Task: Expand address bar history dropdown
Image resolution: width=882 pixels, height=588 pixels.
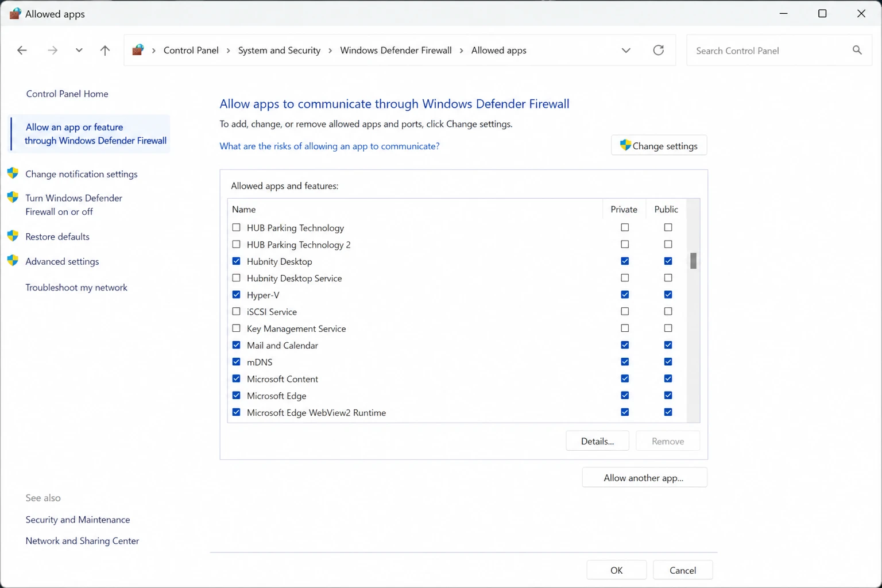Action: point(626,51)
